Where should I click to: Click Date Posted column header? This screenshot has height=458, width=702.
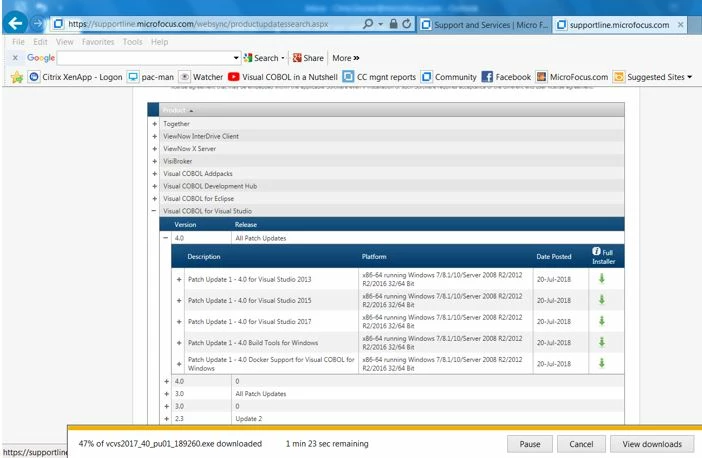click(x=554, y=257)
